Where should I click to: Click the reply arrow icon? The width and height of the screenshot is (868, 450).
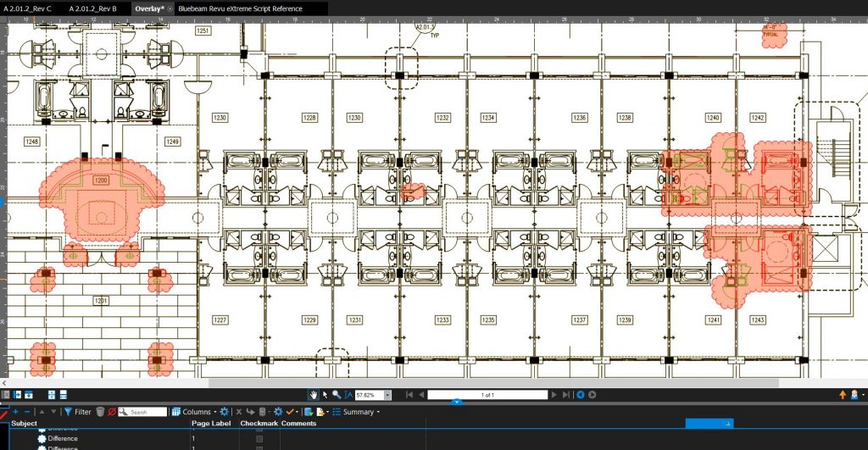250,412
